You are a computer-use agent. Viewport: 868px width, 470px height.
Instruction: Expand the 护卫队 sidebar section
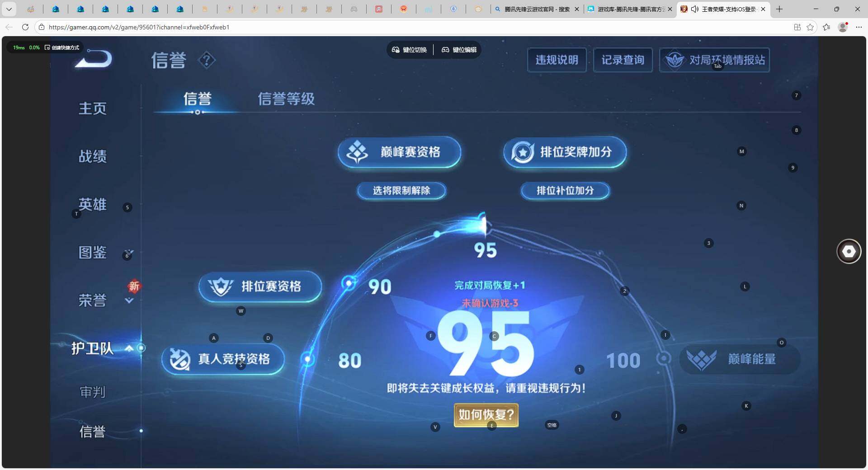(x=129, y=348)
